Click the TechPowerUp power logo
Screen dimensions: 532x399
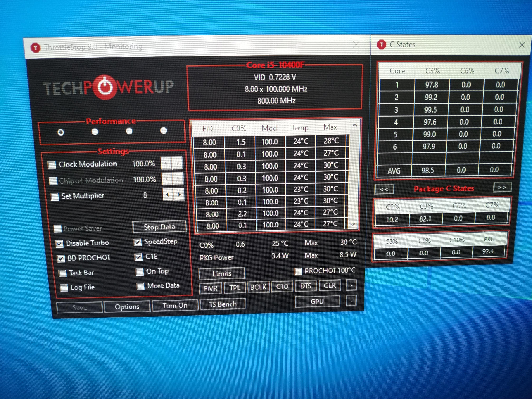coord(105,87)
